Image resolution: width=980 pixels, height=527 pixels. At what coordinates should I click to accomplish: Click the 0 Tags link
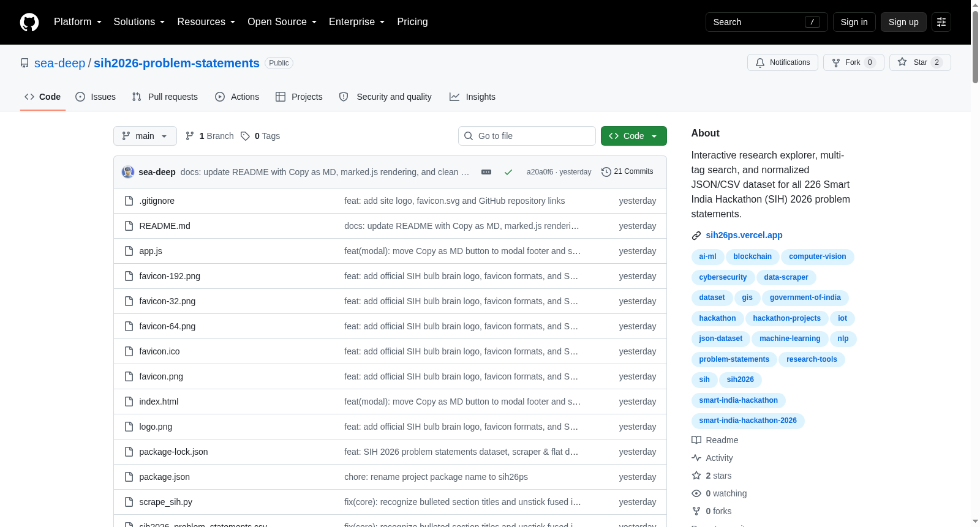[x=260, y=136]
